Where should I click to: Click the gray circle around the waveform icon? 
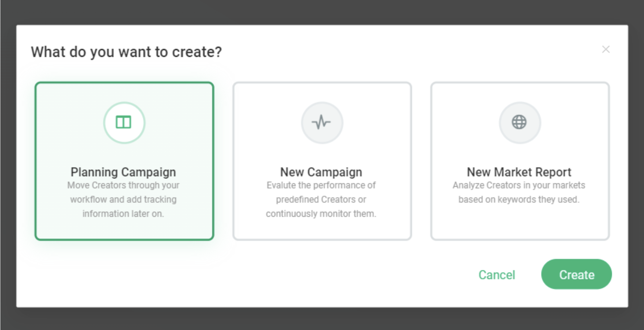coord(322,122)
